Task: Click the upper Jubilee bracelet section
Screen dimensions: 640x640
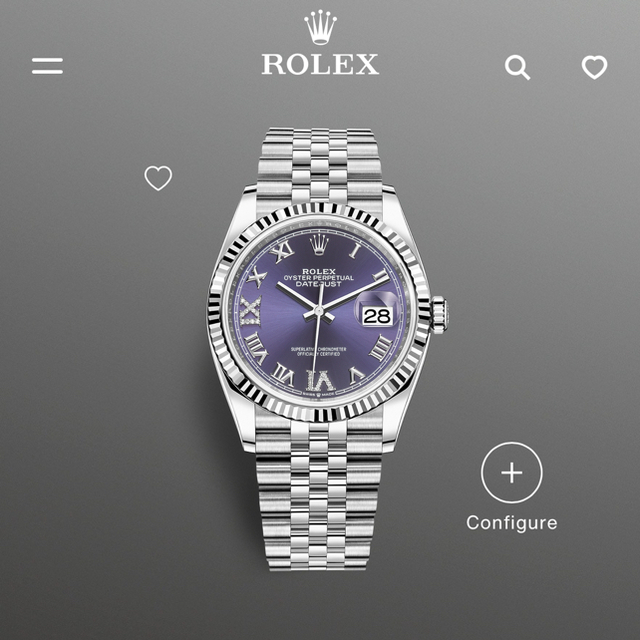Action: coord(320,167)
